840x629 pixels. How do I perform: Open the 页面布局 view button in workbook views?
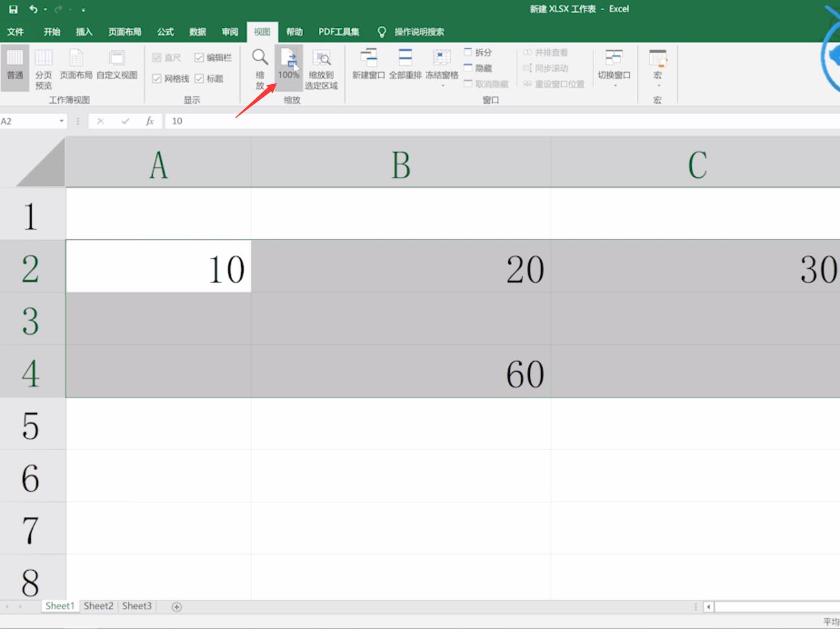(x=76, y=65)
